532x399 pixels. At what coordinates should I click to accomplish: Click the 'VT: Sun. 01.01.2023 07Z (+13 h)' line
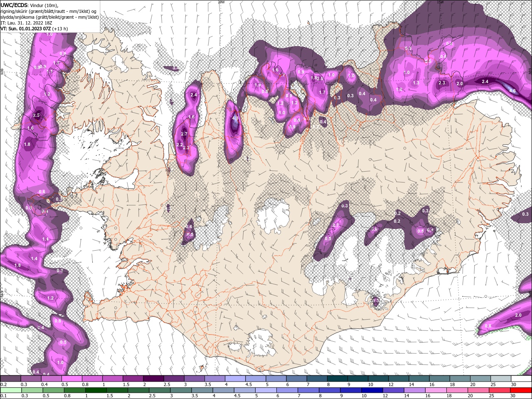[x=34, y=29]
